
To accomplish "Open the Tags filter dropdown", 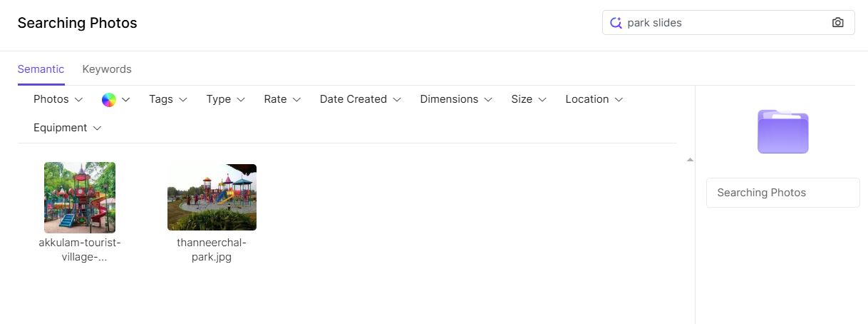I will tap(167, 99).
